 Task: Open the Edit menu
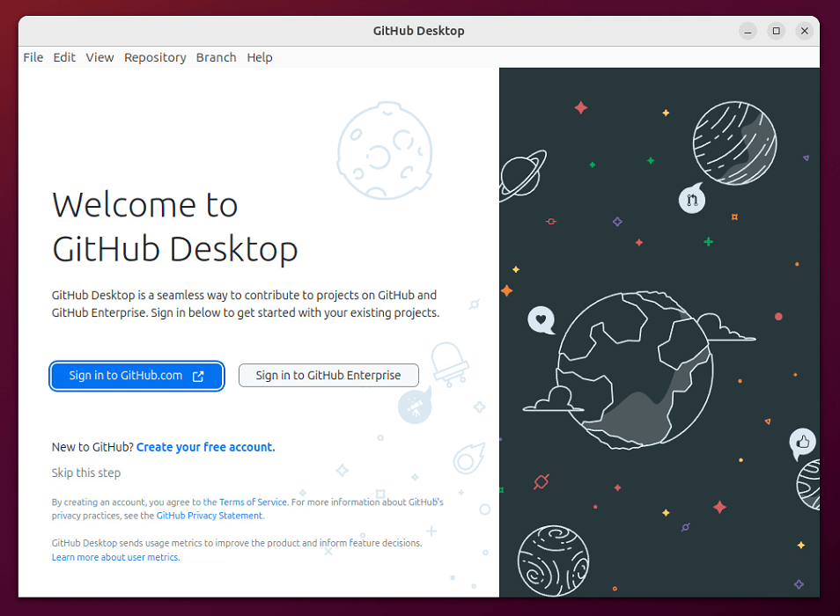pyautogui.click(x=64, y=57)
